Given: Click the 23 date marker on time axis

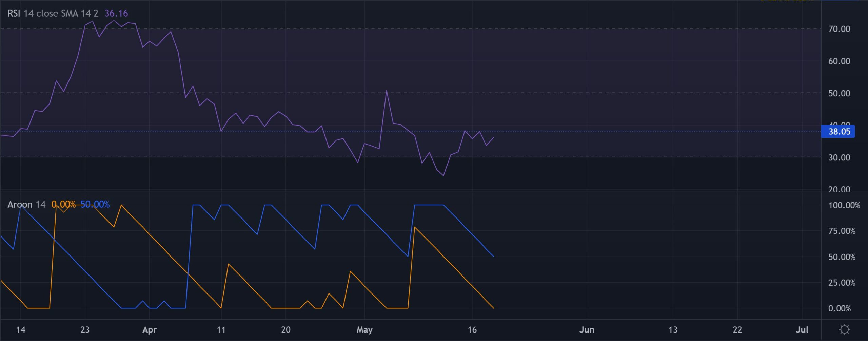Looking at the screenshot, I should click(x=85, y=330).
